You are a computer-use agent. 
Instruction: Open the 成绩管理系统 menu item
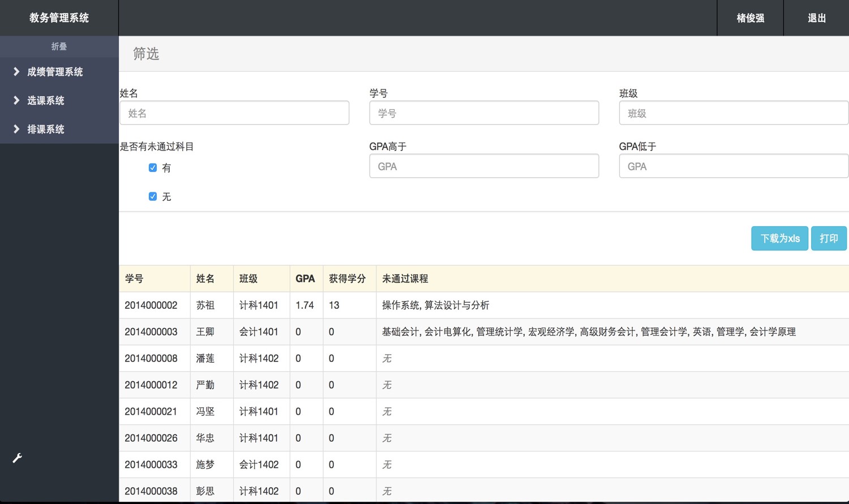(55, 72)
